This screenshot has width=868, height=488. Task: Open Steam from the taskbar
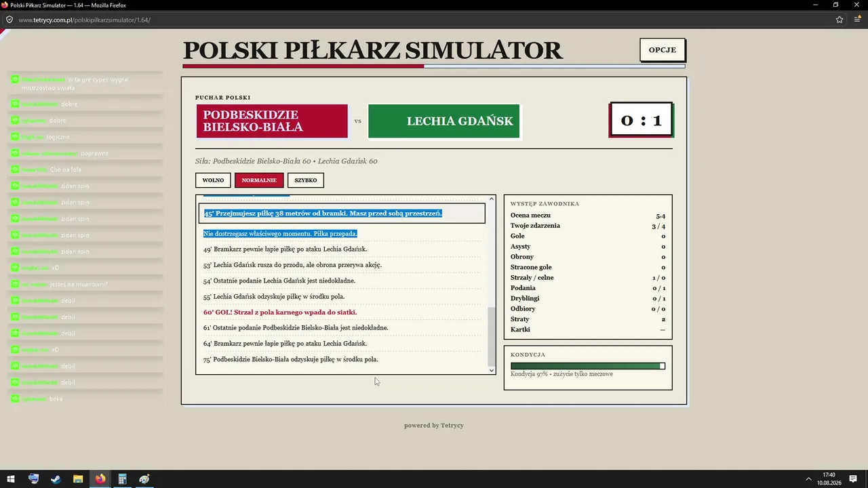pyautogui.click(x=56, y=479)
